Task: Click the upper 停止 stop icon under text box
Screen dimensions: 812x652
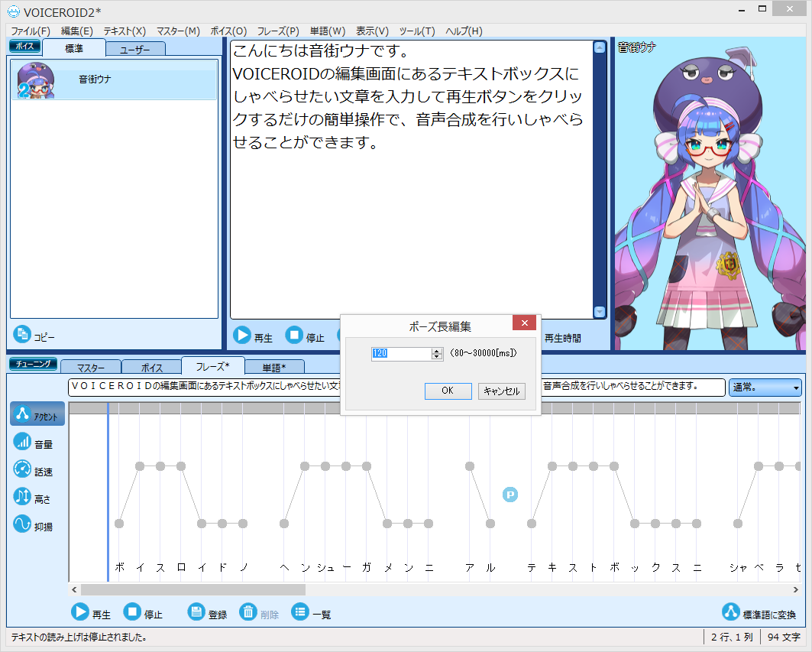Action: coord(293,336)
